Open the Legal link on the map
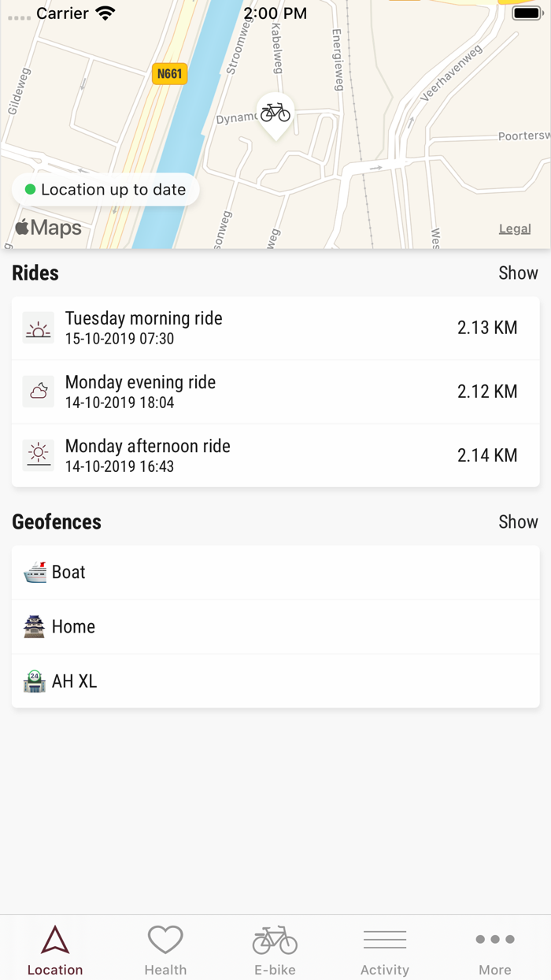Screen dimensions: 551x980 click(515, 228)
